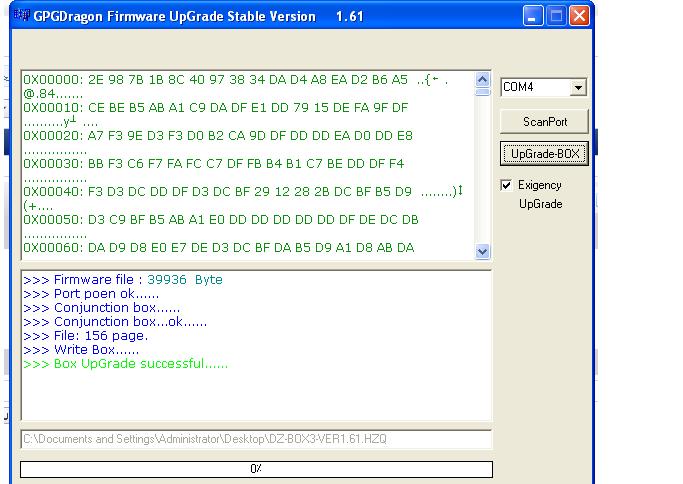Image resolution: width=683 pixels, height=484 pixels.
Task: Click 'Conjunction box...ok' log line
Action: (x=115, y=322)
